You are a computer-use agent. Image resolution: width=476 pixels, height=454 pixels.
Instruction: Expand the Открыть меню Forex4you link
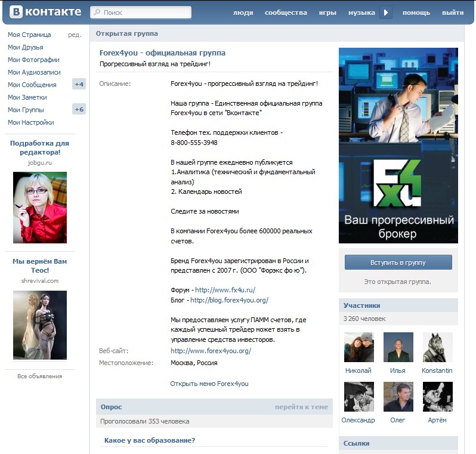pos(209,384)
